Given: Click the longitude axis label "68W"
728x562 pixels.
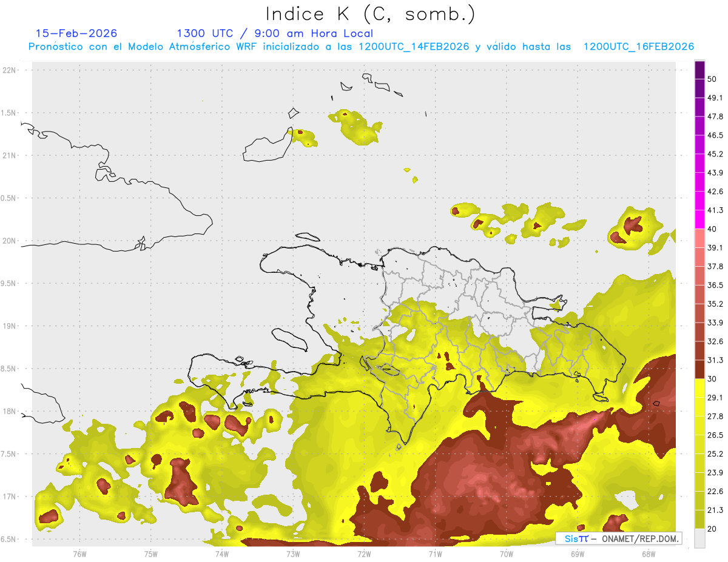Looking at the screenshot, I should 649,554.
